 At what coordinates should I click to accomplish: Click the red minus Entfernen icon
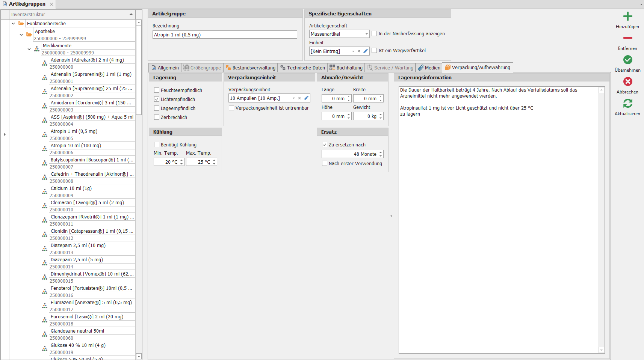pos(627,38)
